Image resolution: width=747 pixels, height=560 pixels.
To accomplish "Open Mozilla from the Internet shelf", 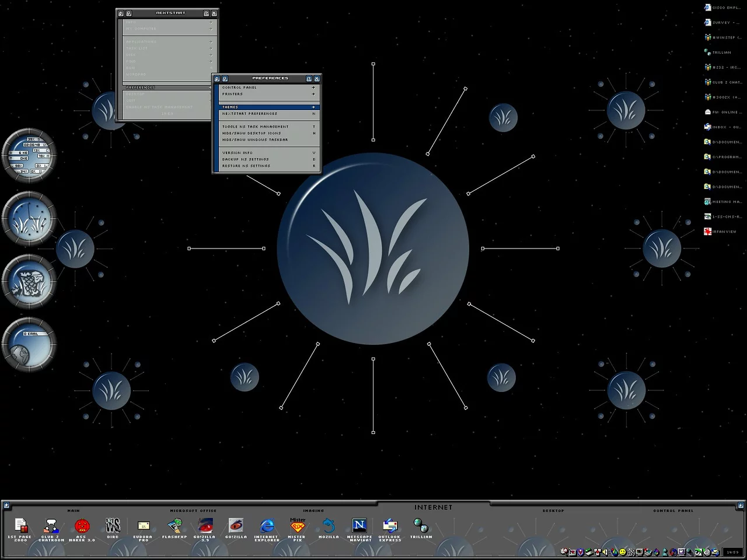I will pyautogui.click(x=329, y=526).
